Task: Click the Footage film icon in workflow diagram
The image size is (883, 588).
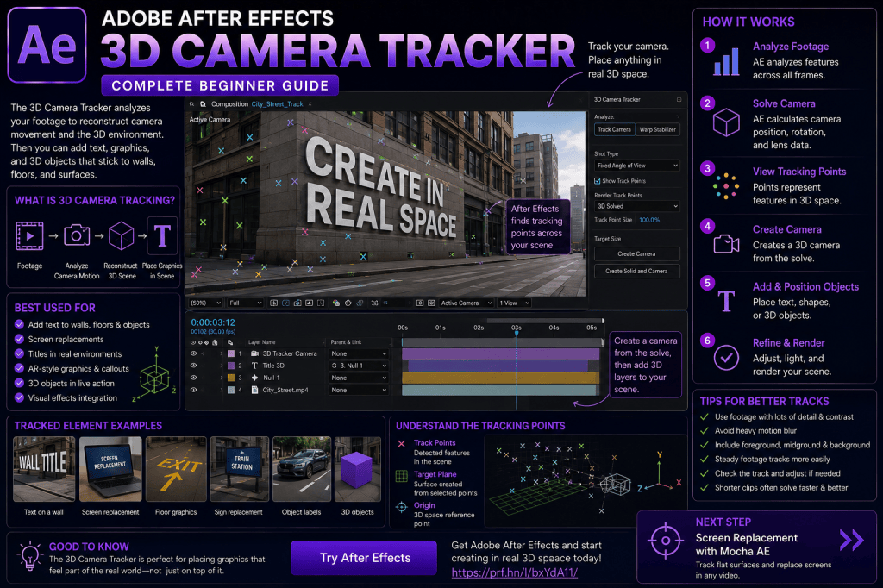Action: pyautogui.click(x=30, y=235)
